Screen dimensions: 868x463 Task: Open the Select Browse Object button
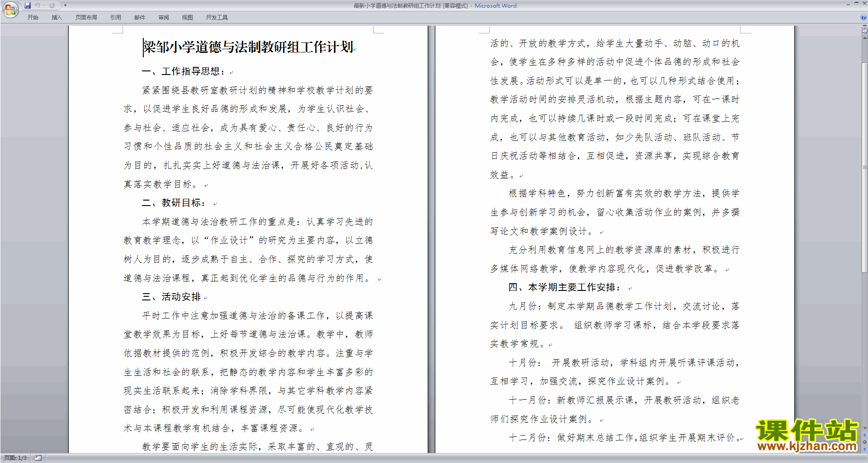865,442
